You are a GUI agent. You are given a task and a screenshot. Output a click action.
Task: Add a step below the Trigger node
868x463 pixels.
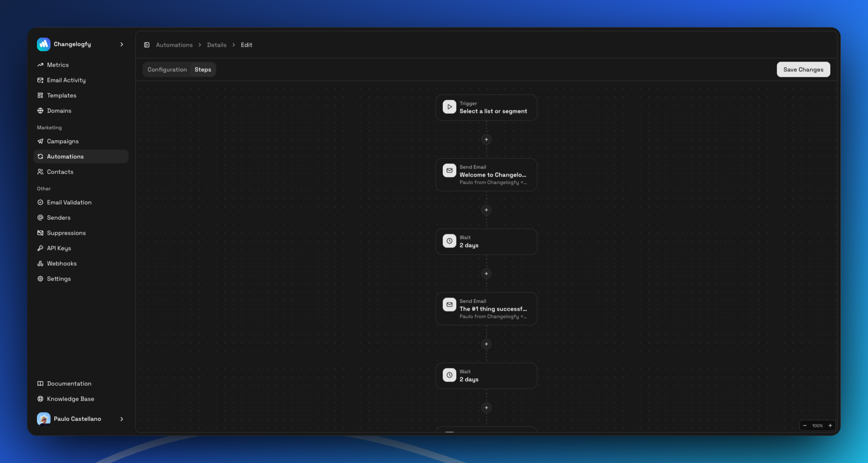pyautogui.click(x=486, y=140)
